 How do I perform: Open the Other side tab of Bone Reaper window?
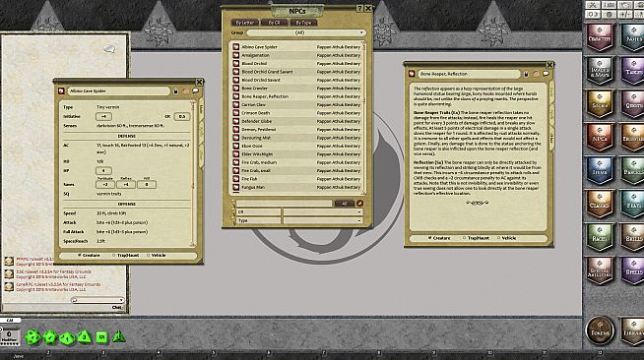[x=551, y=138]
